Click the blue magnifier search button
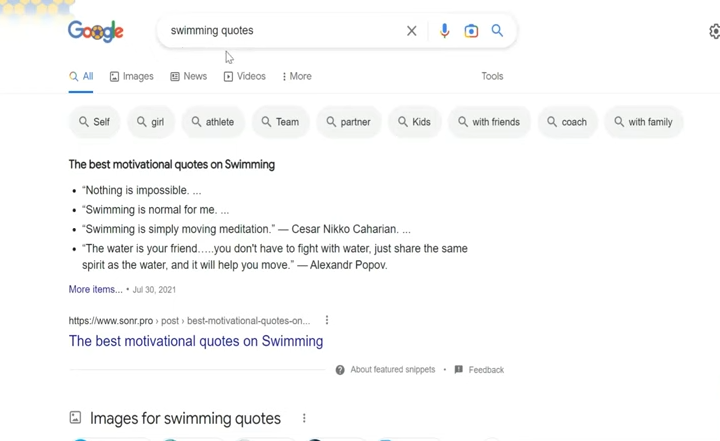Screen dimensions: 720x441 click(x=497, y=31)
